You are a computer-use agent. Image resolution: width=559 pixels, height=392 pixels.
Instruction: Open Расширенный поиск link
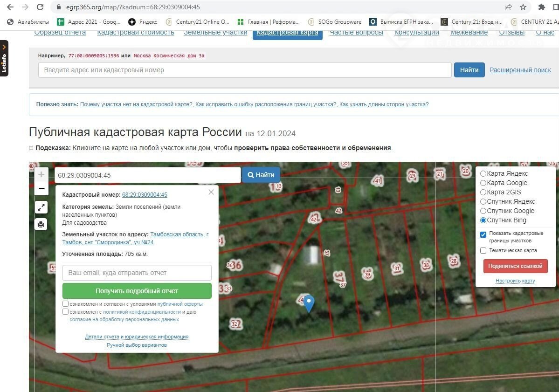point(520,70)
